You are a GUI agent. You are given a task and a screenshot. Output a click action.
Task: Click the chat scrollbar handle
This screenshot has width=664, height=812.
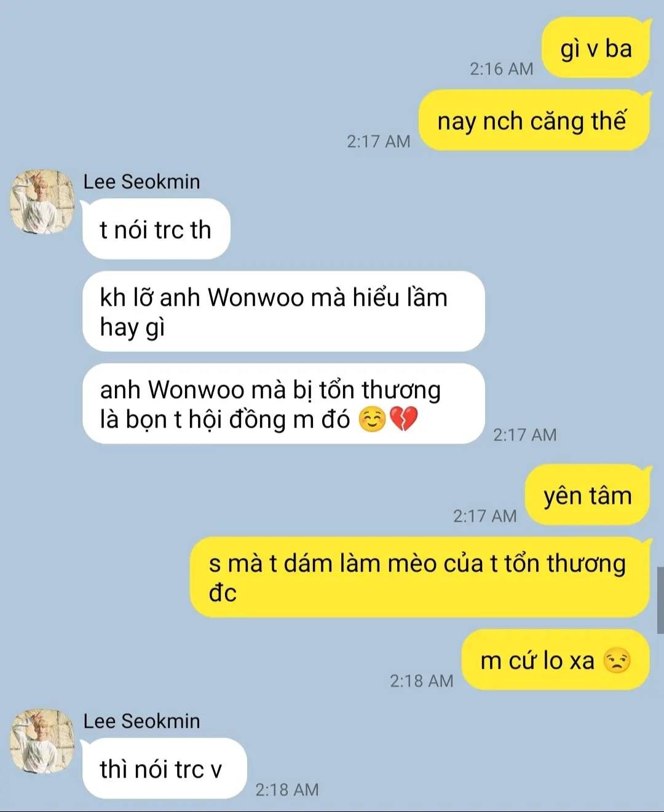point(660,600)
